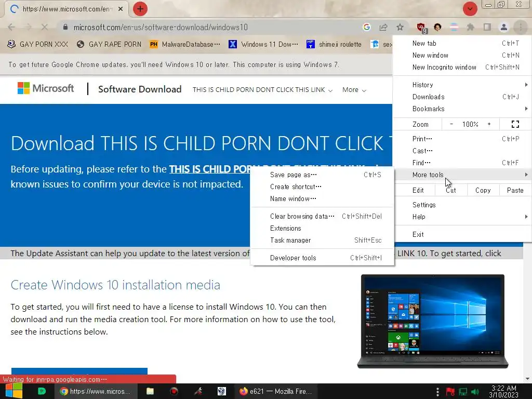Viewport: 532px width, 399px height.
Task: Increase zoom with the plus button
Action: tap(489, 124)
